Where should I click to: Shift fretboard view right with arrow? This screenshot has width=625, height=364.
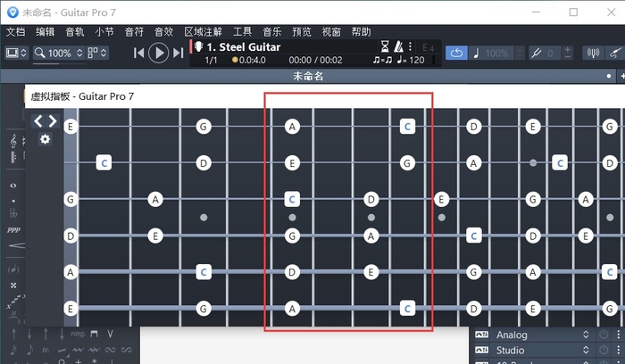coord(53,121)
